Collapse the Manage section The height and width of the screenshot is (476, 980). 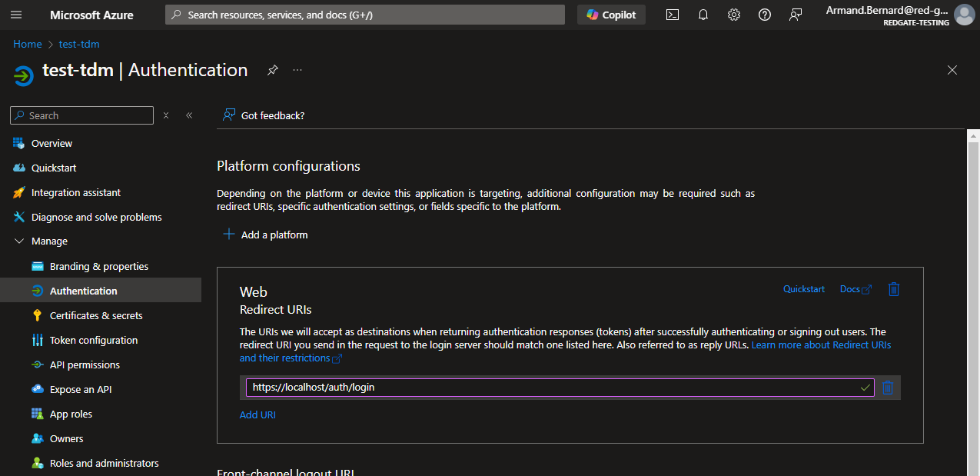click(19, 241)
